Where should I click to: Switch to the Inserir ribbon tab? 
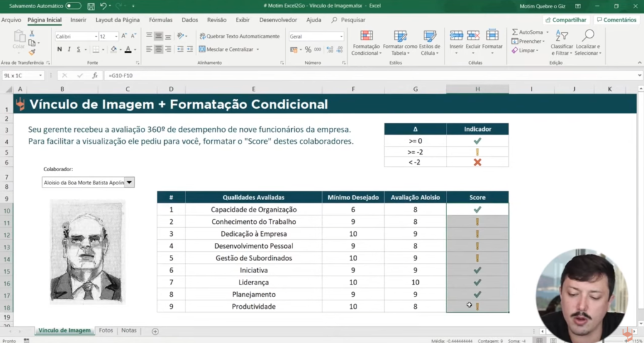(x=79, y=20)
